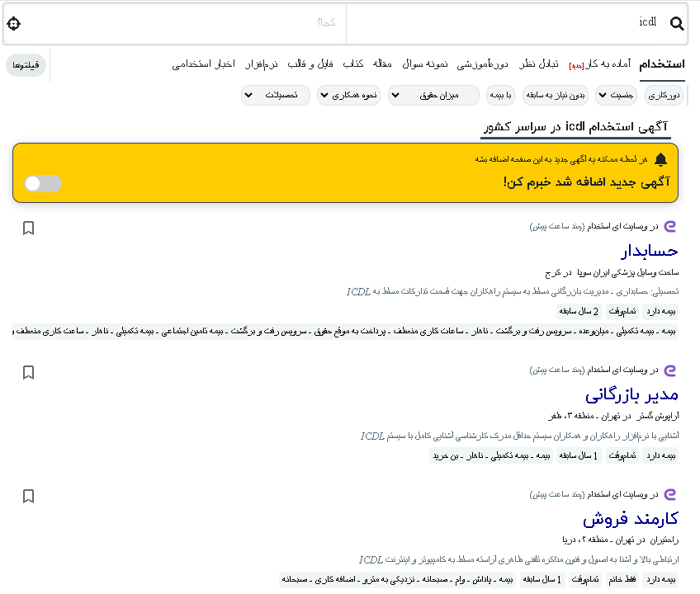Bookmark the کارمند فروش job listing
The height and width of the screenshot is (594, 700).
[x=28, y=496]
